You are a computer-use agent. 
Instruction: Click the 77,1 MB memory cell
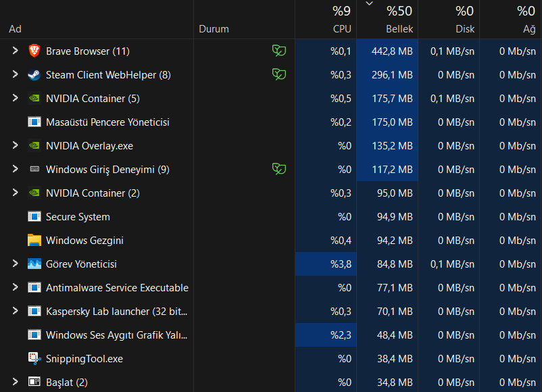387,288
